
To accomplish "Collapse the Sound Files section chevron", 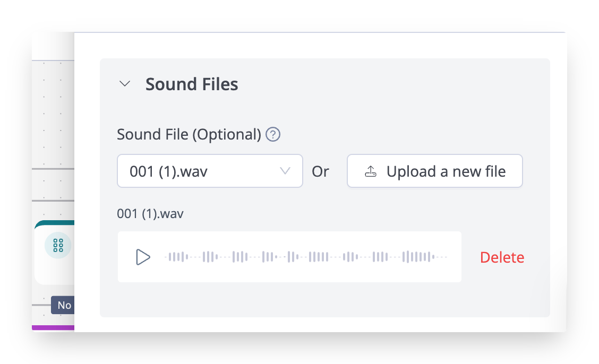I will [125, 84].
